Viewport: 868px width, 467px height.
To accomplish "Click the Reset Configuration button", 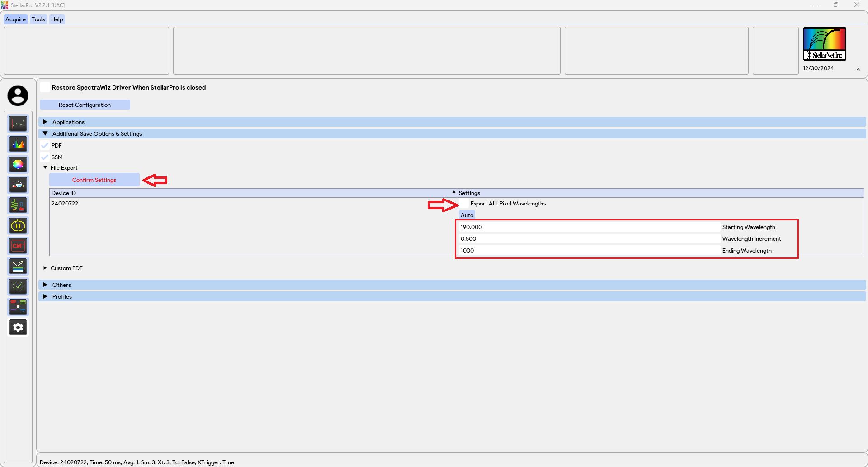I will click(85, 105).
